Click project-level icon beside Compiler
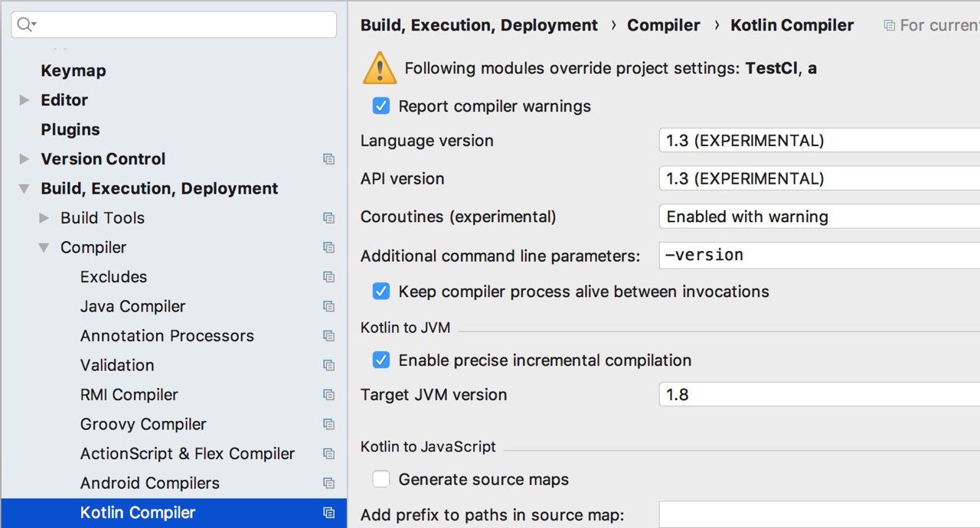This screenshot has width=980, height=528. (x=328, y=248)
